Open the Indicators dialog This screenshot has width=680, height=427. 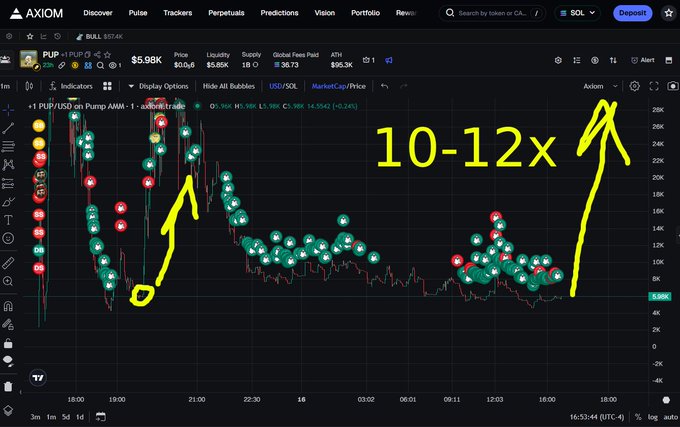(x=70, y=86)
